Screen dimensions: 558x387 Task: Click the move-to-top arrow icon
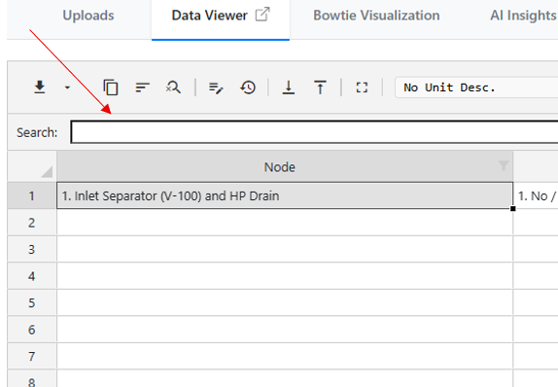pyautogui.click(x=320, y=88)
